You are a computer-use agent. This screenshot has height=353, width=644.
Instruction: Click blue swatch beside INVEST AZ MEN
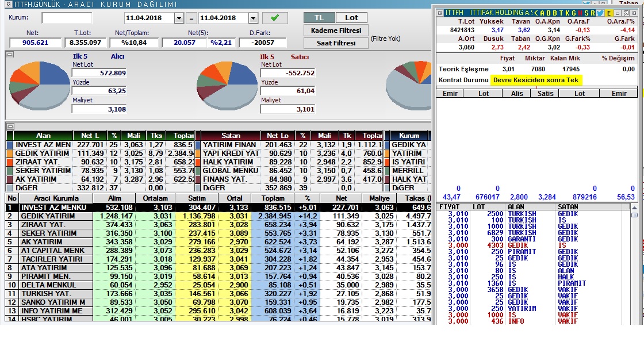(x=10, y=145)
